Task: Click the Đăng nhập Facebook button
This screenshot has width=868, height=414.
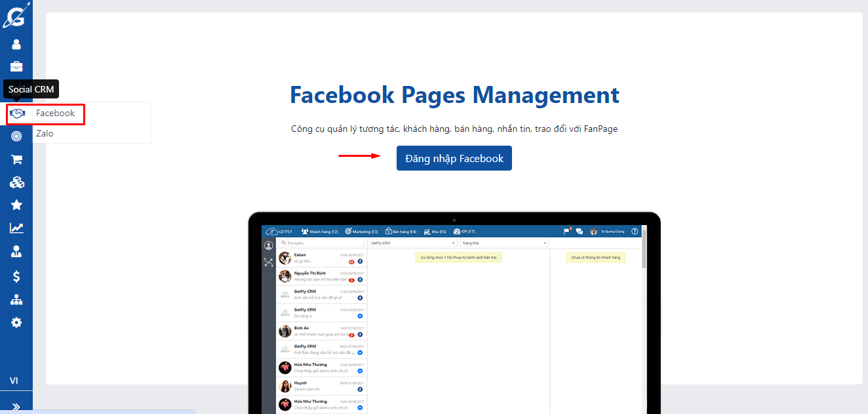Action: pos(454,158)
